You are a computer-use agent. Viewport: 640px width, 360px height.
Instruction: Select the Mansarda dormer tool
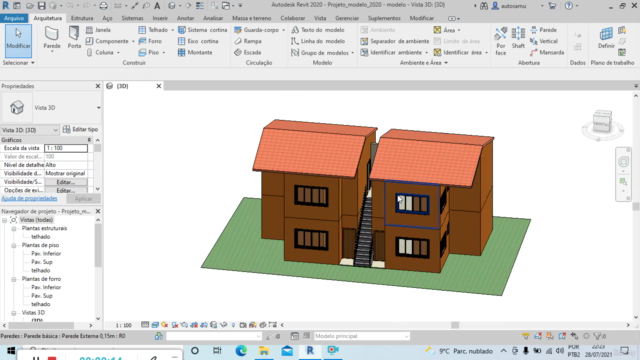547,52
